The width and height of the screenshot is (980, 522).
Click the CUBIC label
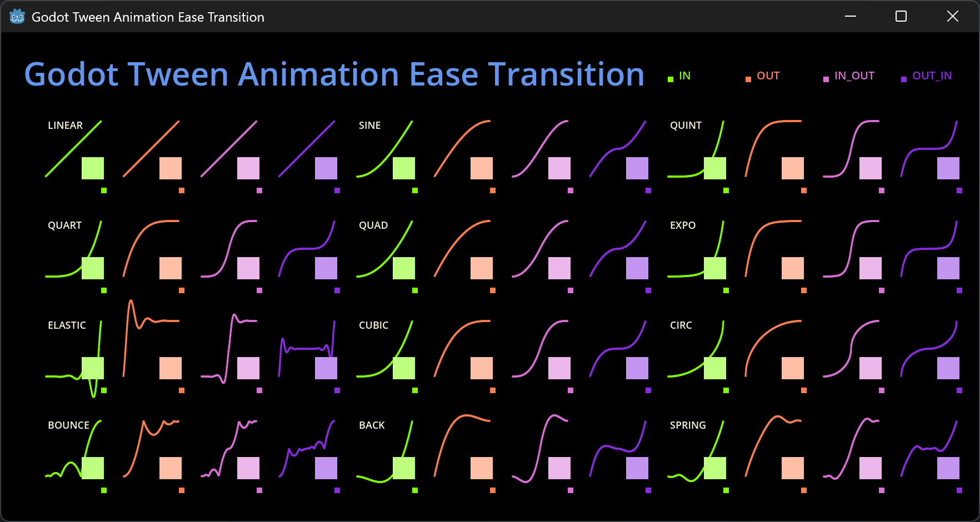click(373, 325)
